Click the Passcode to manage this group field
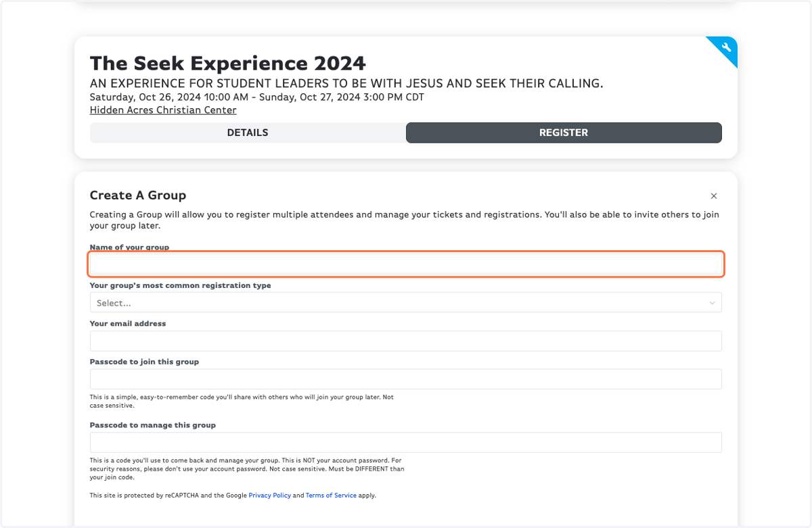The height and width of the screenshot is (528, 812). click(x=405, y=442)
